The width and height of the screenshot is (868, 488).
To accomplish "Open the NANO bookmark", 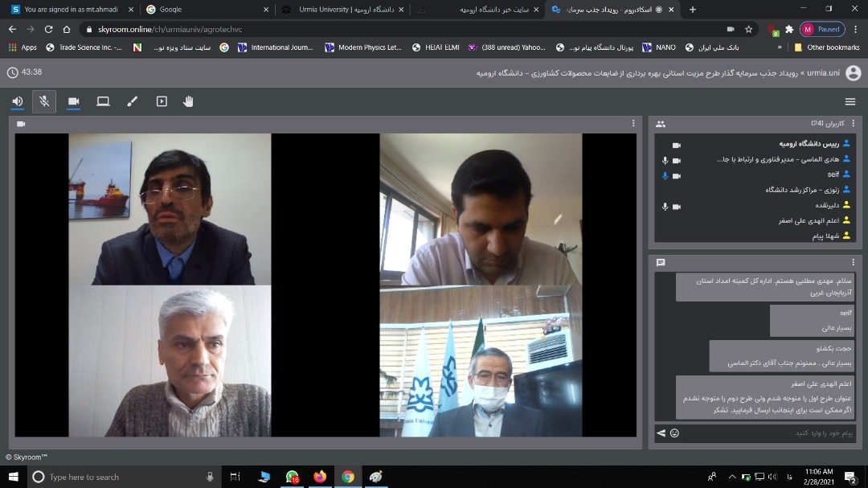I will coord(659,47).
